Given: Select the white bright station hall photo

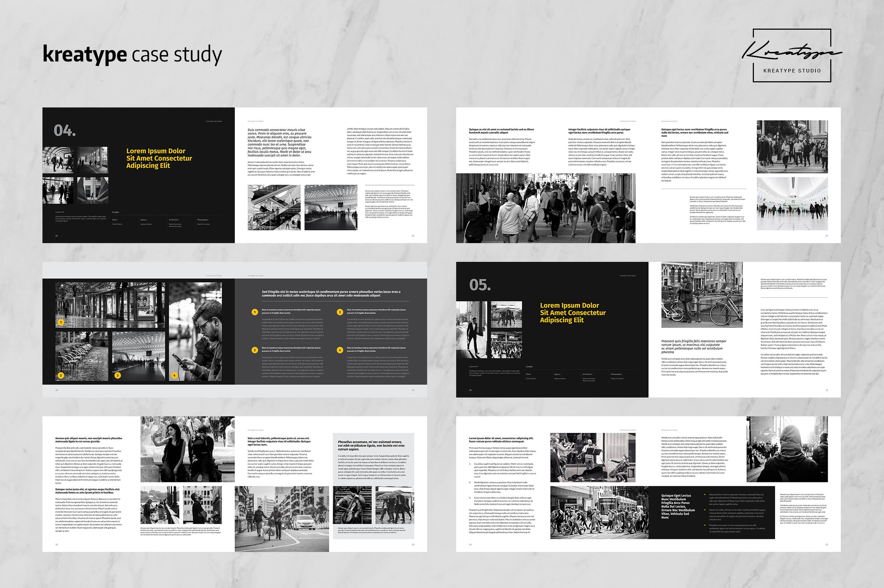Looking at the screenshot, I should point(792,204).
